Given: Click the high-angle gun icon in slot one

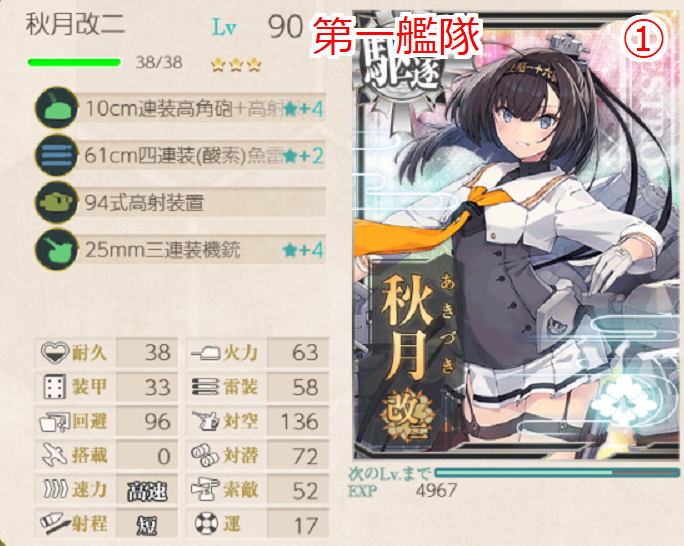Looking at the screenshot, I should [x=56, y=108].
